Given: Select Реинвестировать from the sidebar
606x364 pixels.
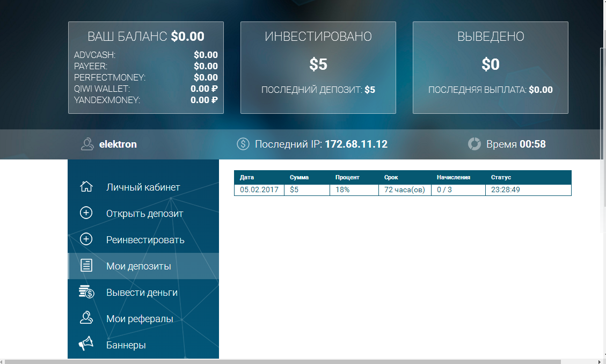Looking at the screenshot, I should pyautogui.click(x=145, y=239).
